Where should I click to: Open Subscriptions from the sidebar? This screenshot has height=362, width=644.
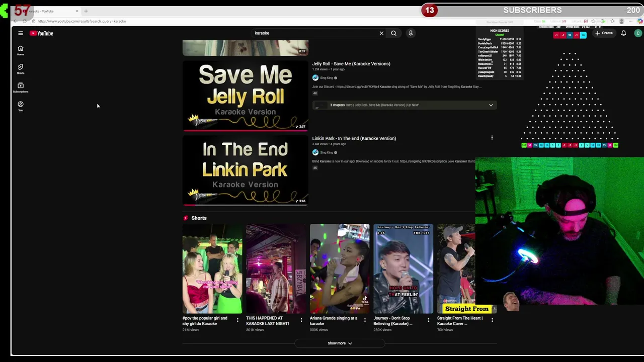click(x=21, y=87)
